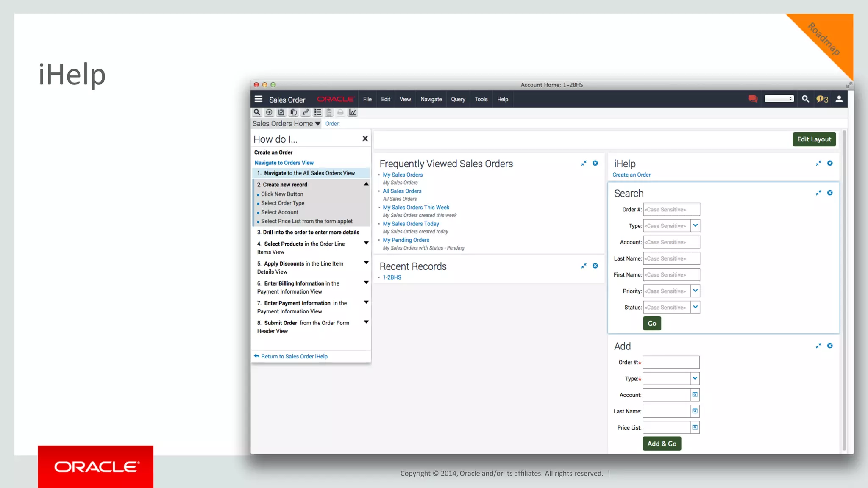This screenshot has height=488, width=868.
Task: Click the red chat bubble icon
Action: [753, 99]
